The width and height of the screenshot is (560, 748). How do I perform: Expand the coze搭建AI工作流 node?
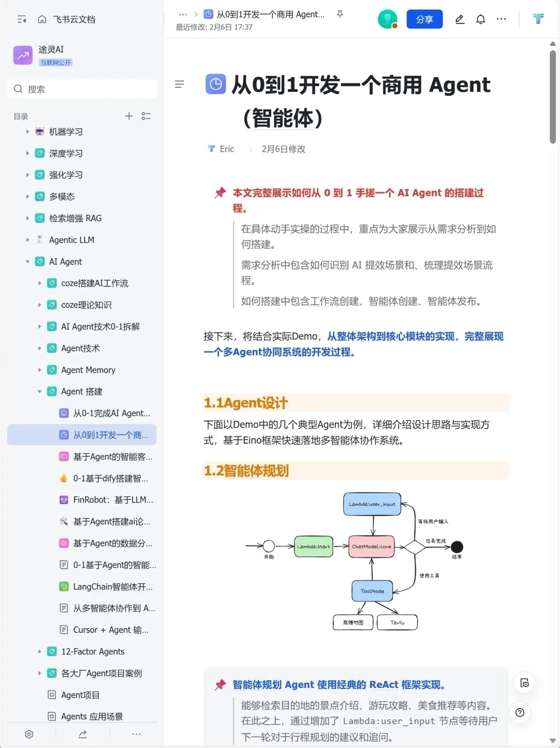pyautogui.click(x=39, y=283)
